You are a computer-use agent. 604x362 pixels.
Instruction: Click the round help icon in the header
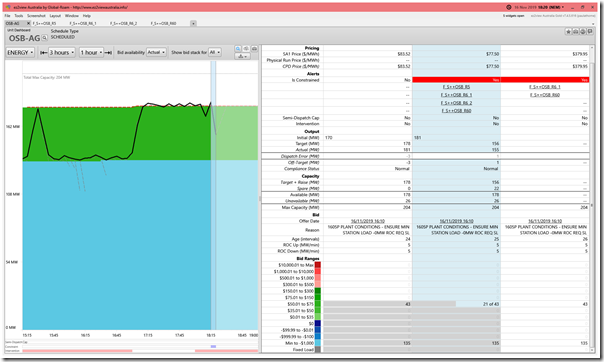tap(583, 32)
